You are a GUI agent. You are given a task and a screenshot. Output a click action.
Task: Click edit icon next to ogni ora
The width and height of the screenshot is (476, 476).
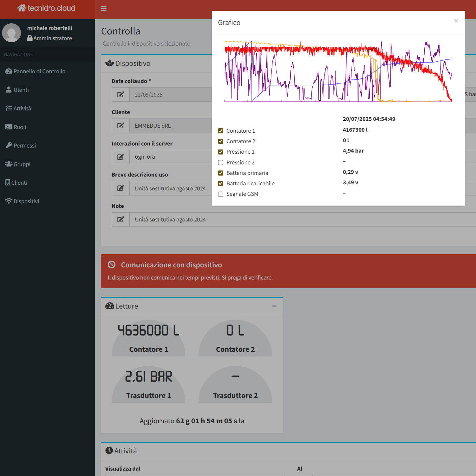pos(121,157)
